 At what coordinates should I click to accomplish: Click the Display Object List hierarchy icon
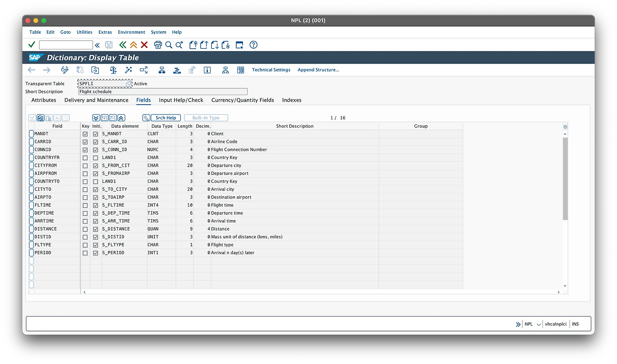point(162,70)
